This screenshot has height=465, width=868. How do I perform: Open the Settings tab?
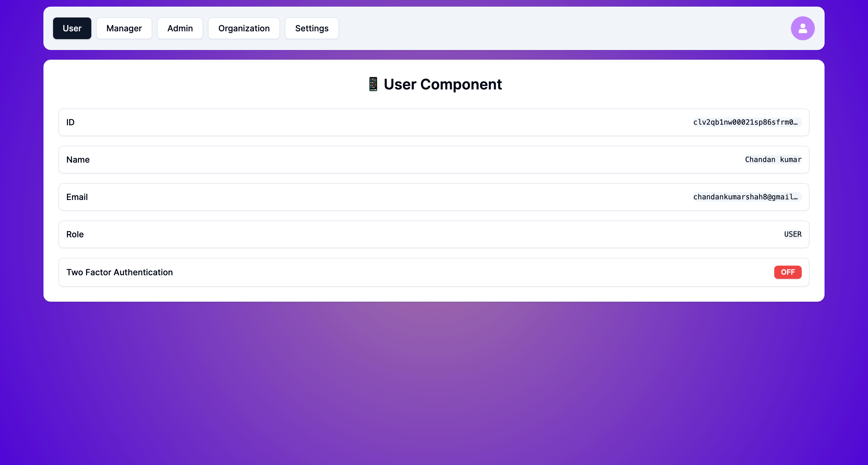tap(311, 28)
